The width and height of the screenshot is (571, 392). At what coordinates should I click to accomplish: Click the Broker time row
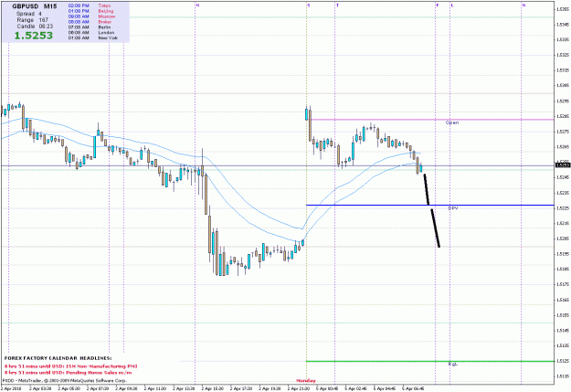(90, 22)
